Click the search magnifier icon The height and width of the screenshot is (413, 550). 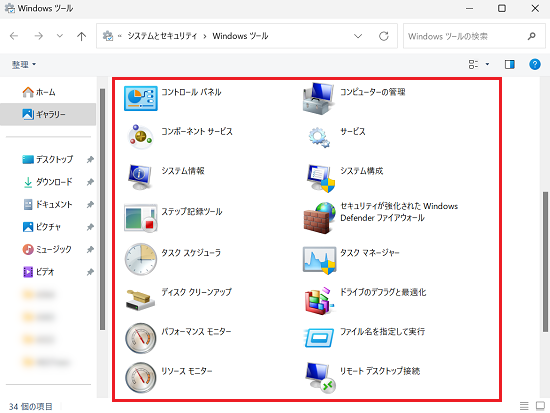point(532,36)
